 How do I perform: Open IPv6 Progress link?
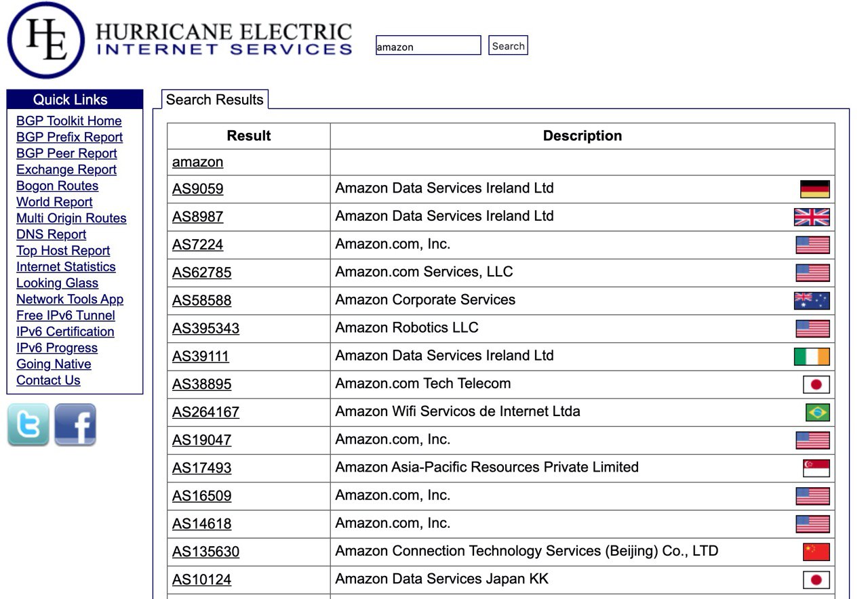coord(57,348)
